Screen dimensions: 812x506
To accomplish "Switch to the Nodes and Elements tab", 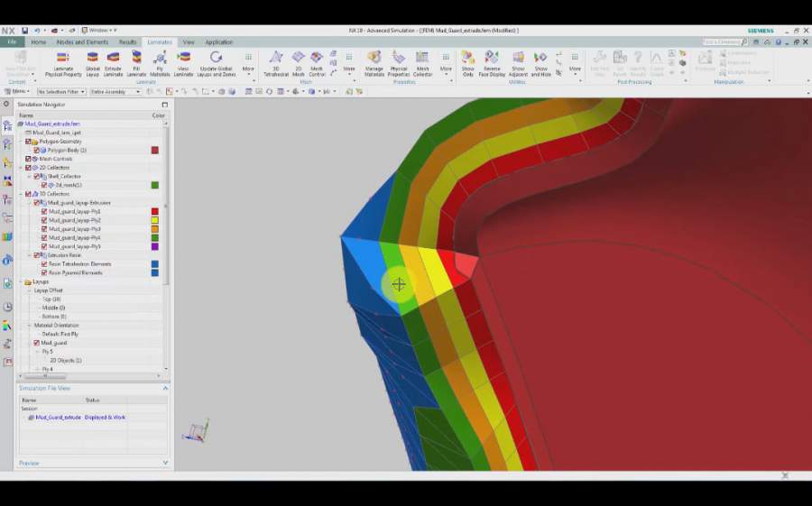I will [x=83, y=42].
